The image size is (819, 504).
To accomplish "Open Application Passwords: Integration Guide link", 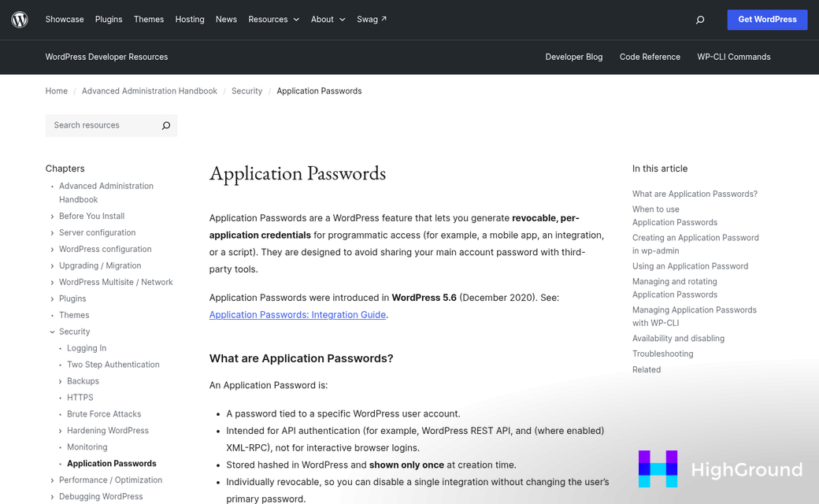I will [x=298, y=314].
